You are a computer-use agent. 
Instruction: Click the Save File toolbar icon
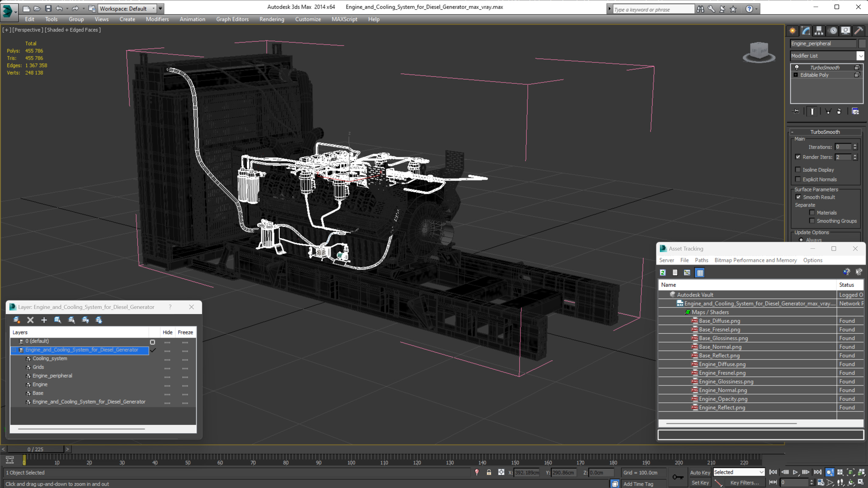[x=48, y=9]
